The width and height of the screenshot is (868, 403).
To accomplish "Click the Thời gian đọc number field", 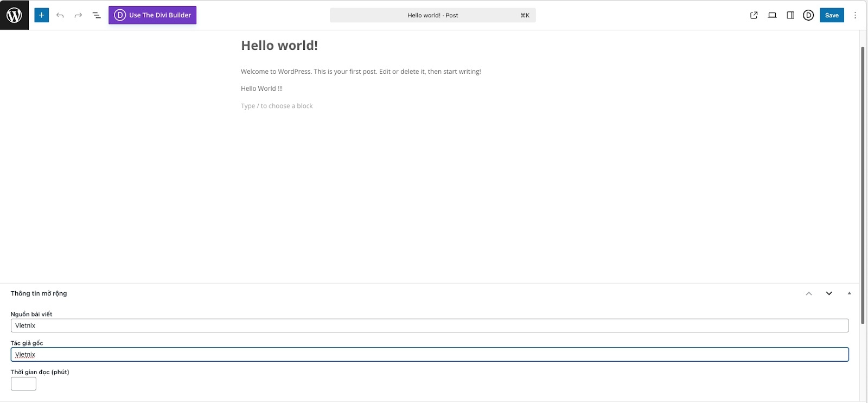I will click(23, 383).
